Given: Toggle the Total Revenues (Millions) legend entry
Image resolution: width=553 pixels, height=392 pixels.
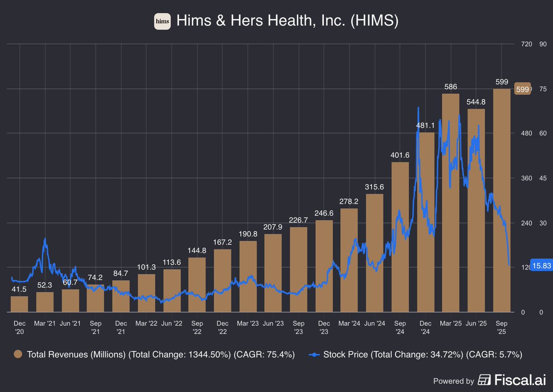Looking at the screenshot, I should coord(154,355).
